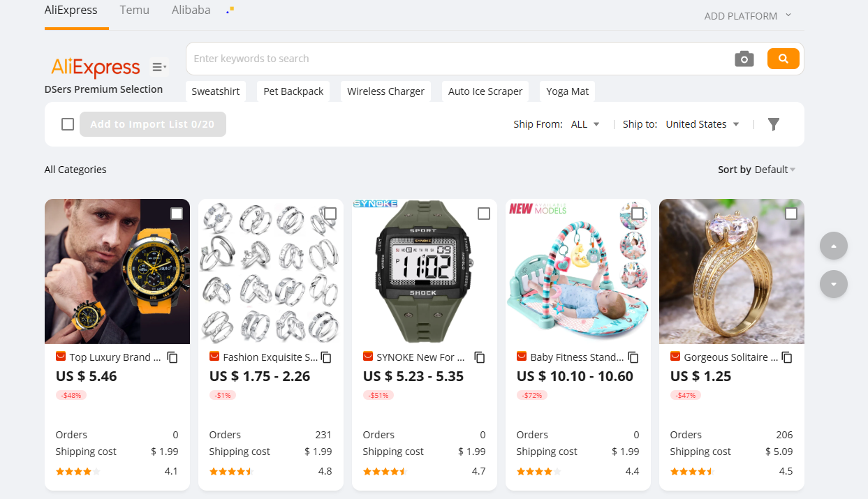
Task: Copy the Gorgeous Solitaire ring title
Action: click(787, 357)
